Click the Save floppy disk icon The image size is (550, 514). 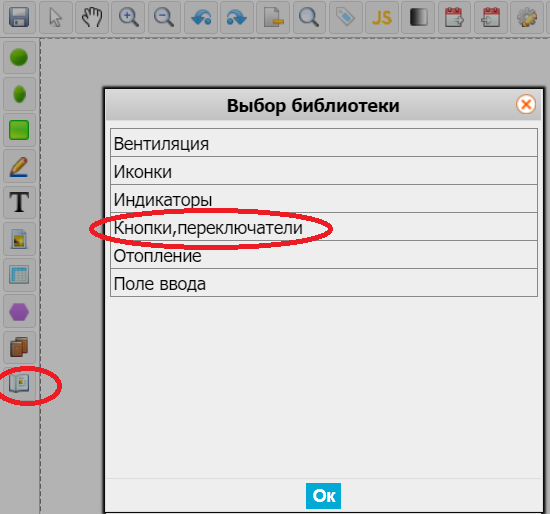[x=19, y=17]
